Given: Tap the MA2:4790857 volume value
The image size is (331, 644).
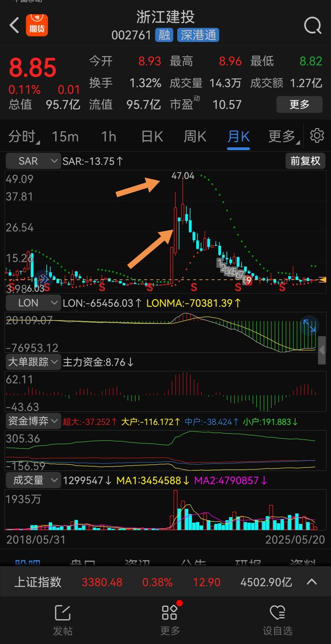Looking at the screenshot, I should tap(231, 480).
